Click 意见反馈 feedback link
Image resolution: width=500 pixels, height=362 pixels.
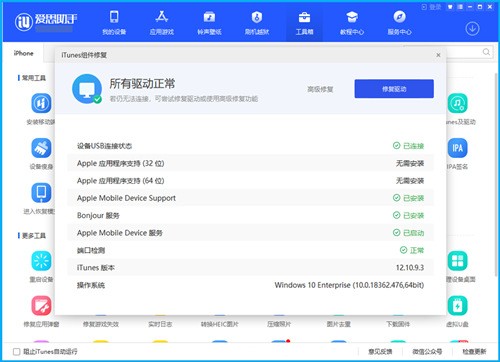380,352
